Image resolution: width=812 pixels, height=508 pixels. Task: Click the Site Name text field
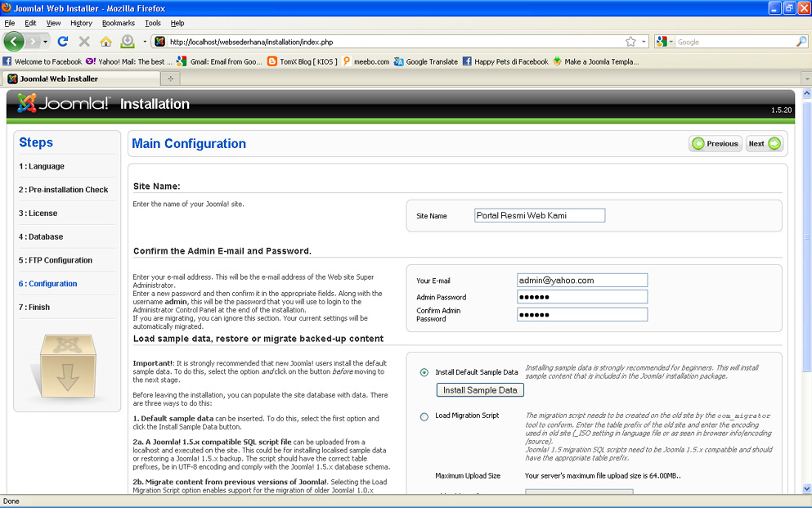click(540, 215)
